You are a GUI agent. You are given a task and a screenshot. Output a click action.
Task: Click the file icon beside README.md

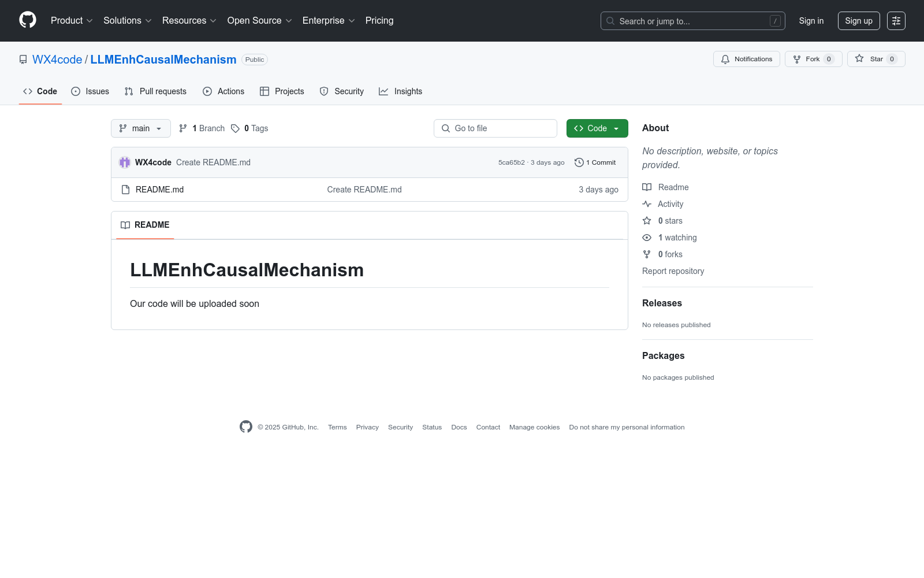point(125,190)
